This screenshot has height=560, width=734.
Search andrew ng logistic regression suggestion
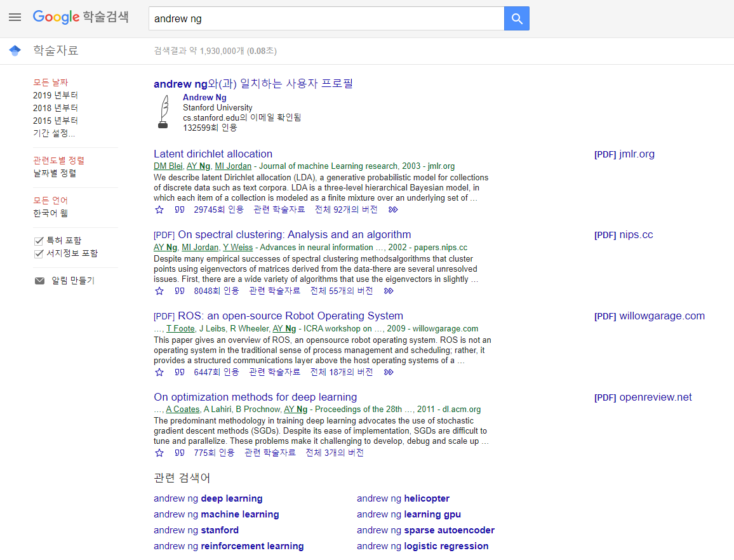pos(422,547)
